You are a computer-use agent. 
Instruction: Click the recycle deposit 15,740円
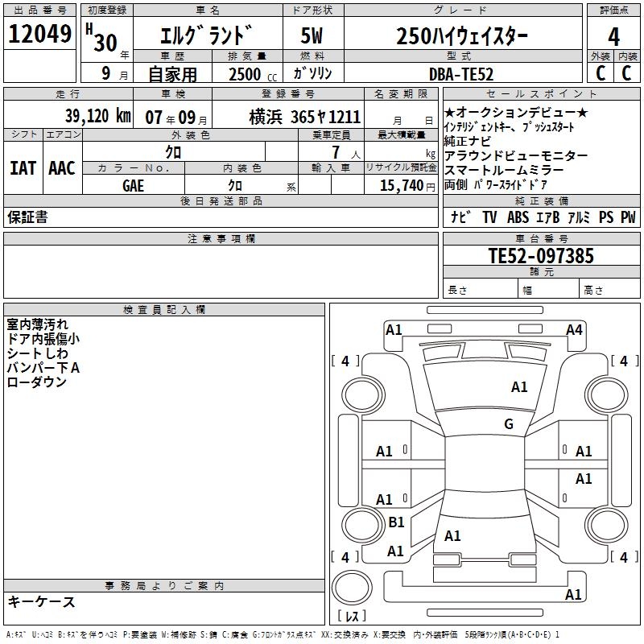pos(407,186)
